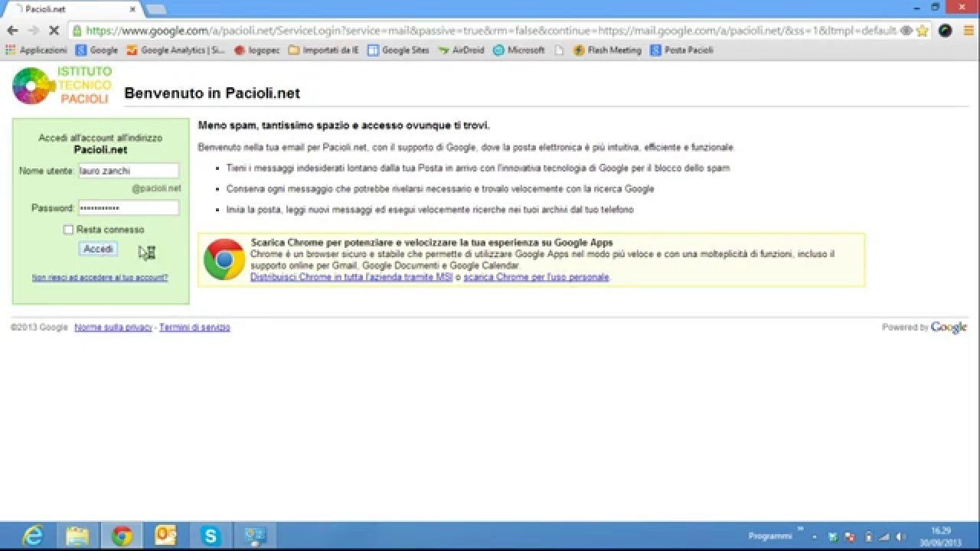Open File Explorer from the taskbar
This screenshot has width=980, height=551.
pyautogui.click(x=77, y=536)
